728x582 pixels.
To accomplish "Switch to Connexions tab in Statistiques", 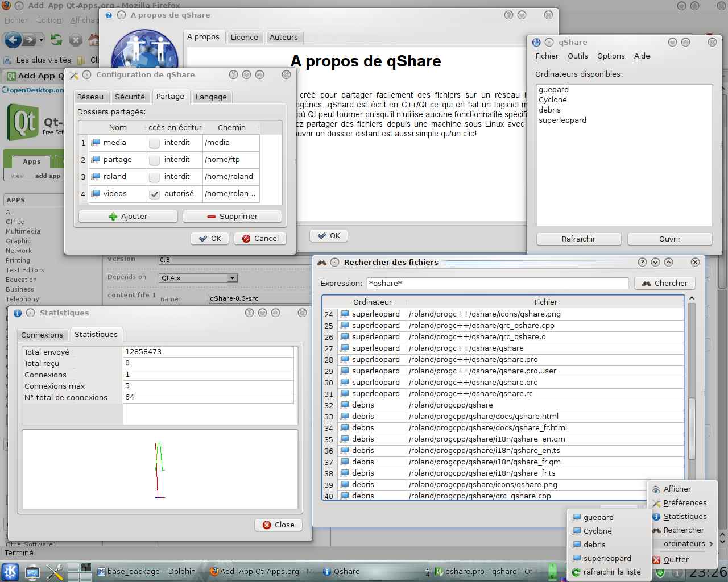I will click(42, 335).
